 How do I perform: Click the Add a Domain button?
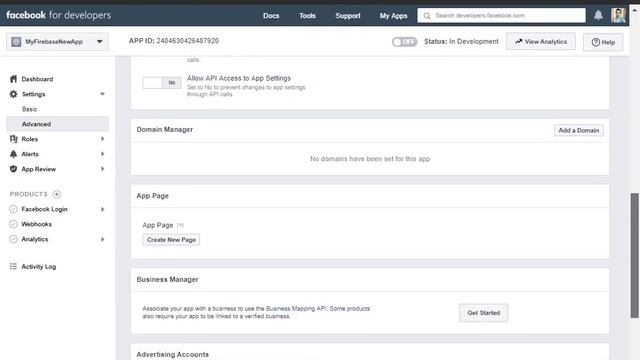579,130
